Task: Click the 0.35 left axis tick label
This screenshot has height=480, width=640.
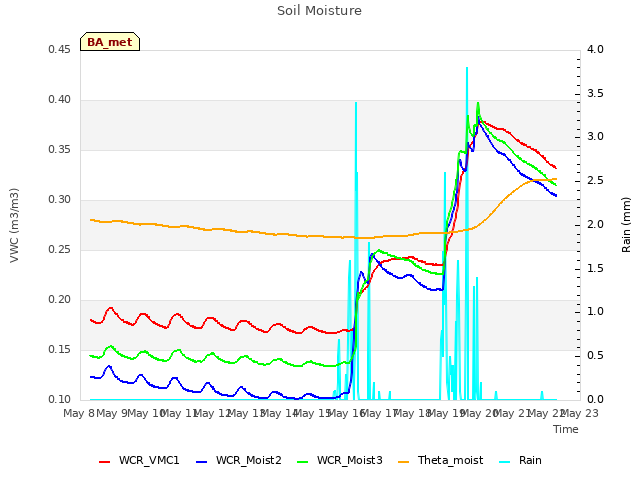Action: (59, 149)
